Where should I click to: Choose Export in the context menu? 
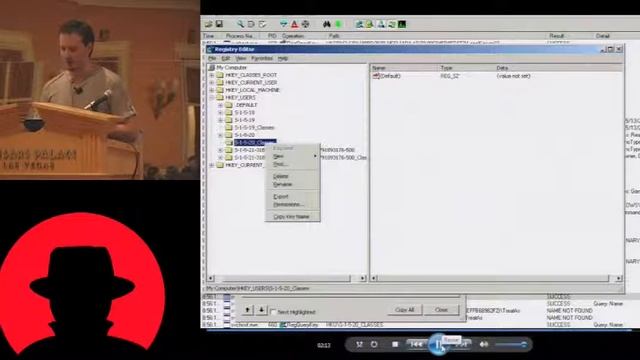tap(292, 197)
